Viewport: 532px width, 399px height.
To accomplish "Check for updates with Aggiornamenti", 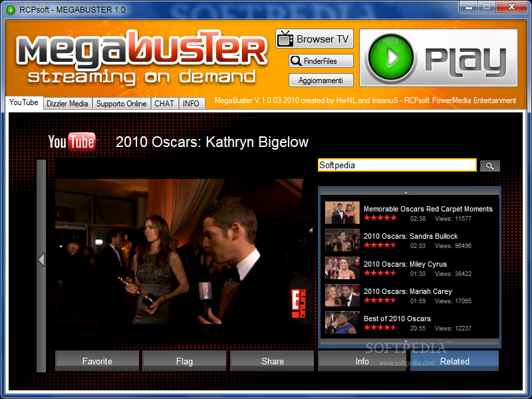I will (x=321, y=80).
